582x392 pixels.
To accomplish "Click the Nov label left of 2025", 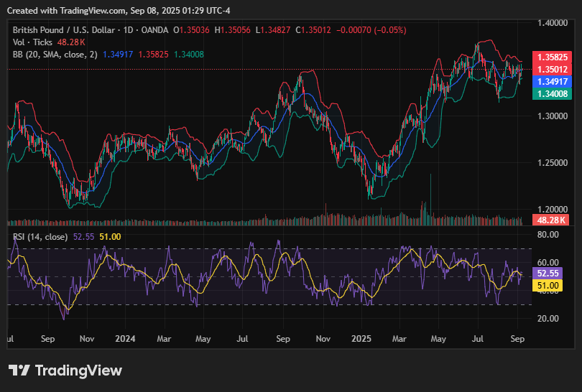I will [x=323, y=339].
